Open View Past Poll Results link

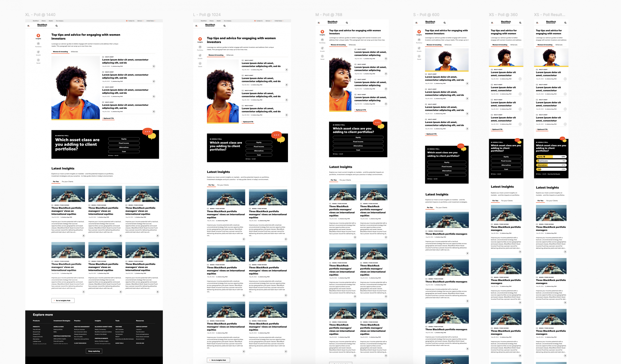[554, 174]
